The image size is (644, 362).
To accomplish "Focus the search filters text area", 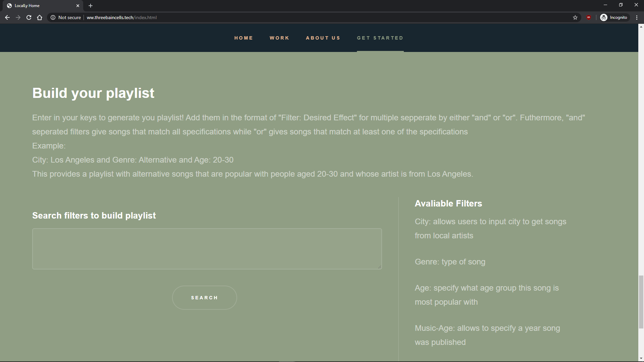I will pos(207,249).
